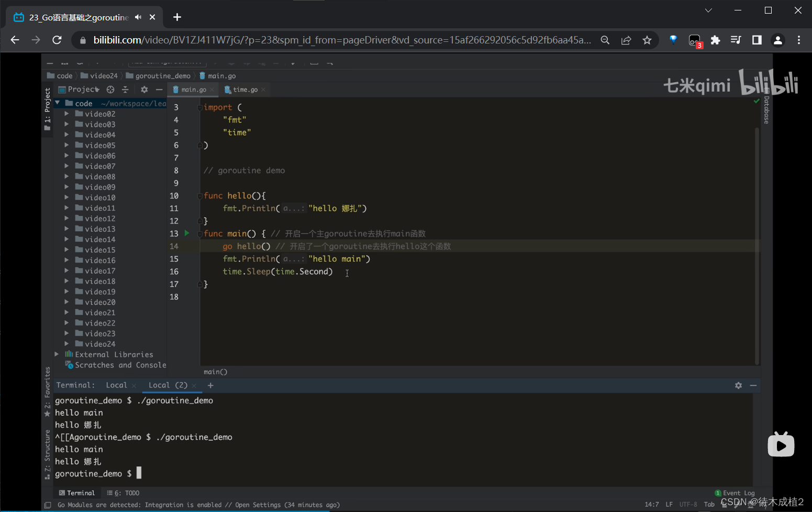Screen dimensions: 812x512
Task: Open the Chrome three-dot menu
Action: 798,40
